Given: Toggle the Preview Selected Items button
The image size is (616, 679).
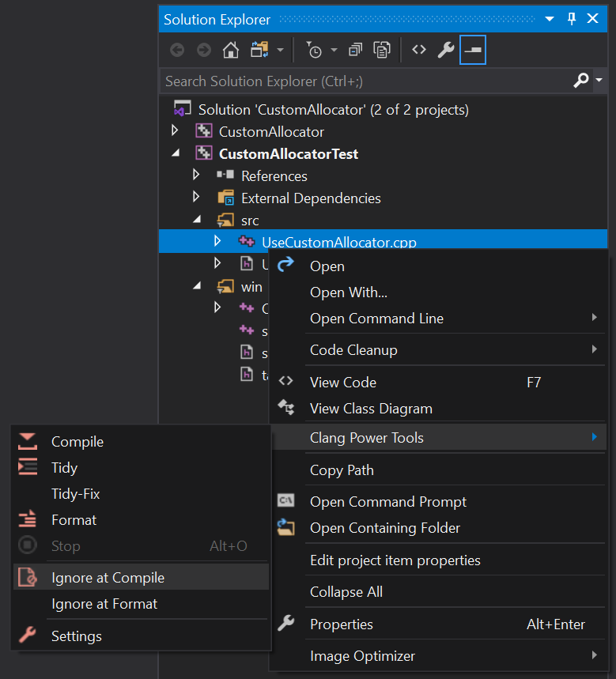Looking at the screenshot, I should (473, 50).
